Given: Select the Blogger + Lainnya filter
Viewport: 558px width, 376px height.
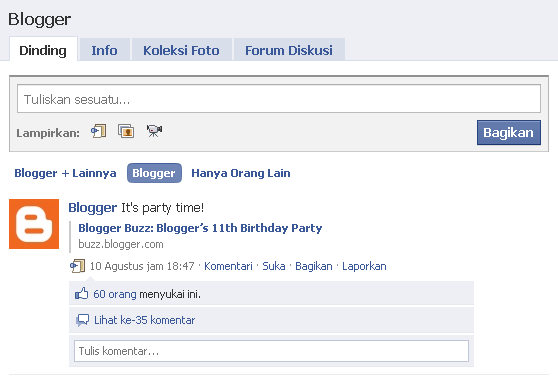Looking at the screenshot, I should 65,173.
